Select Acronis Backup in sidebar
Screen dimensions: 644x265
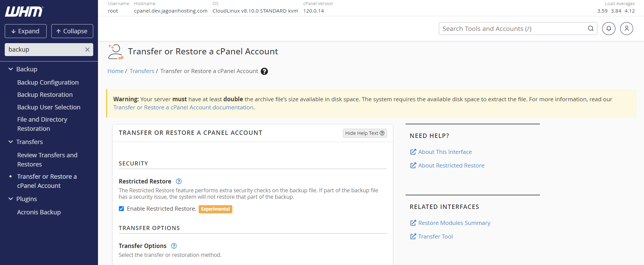pos(39,212)
